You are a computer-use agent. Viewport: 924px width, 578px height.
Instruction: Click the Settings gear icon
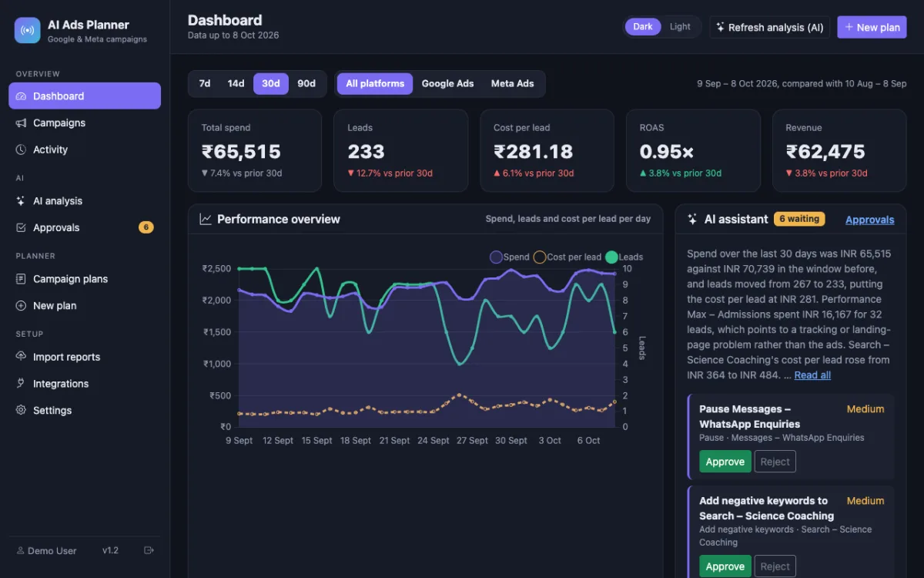point(21,411)
